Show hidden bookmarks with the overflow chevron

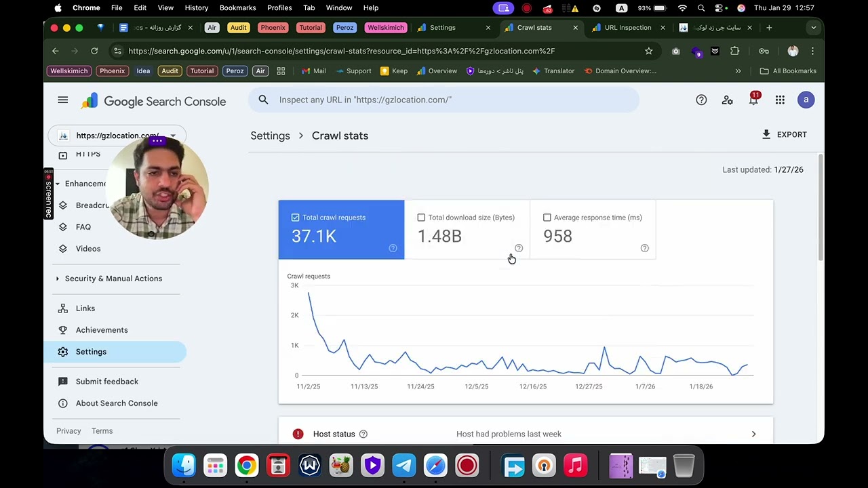[738, 71]
